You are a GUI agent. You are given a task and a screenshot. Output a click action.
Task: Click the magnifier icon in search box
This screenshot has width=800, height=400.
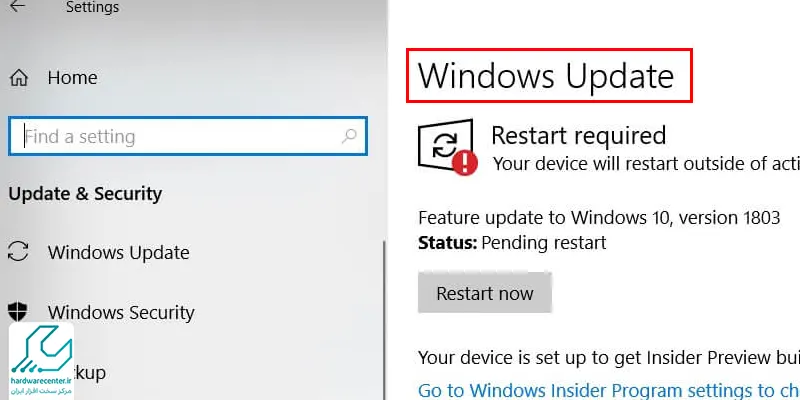[349, 136]
